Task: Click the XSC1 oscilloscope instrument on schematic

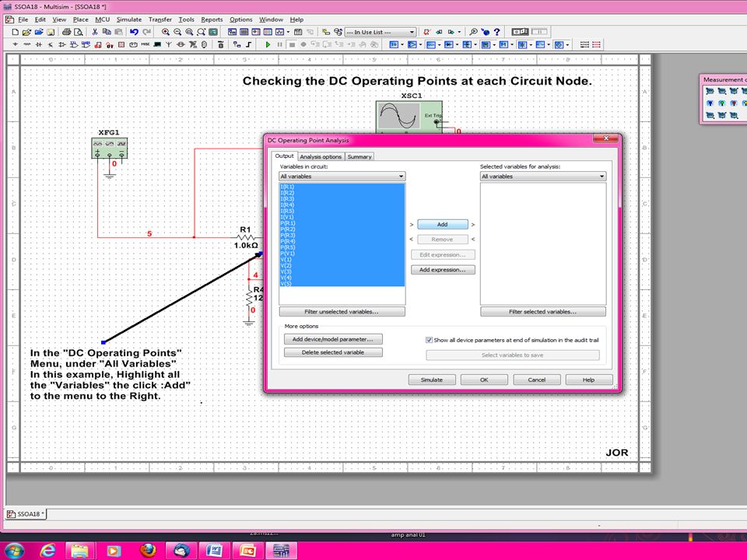Action: click(x=409, y=117)
